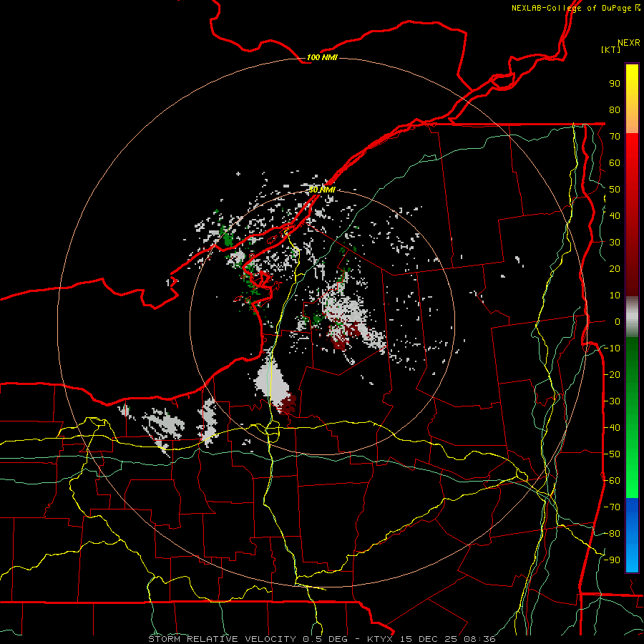Click the -90 label on the scale

[x=612, y=560]
